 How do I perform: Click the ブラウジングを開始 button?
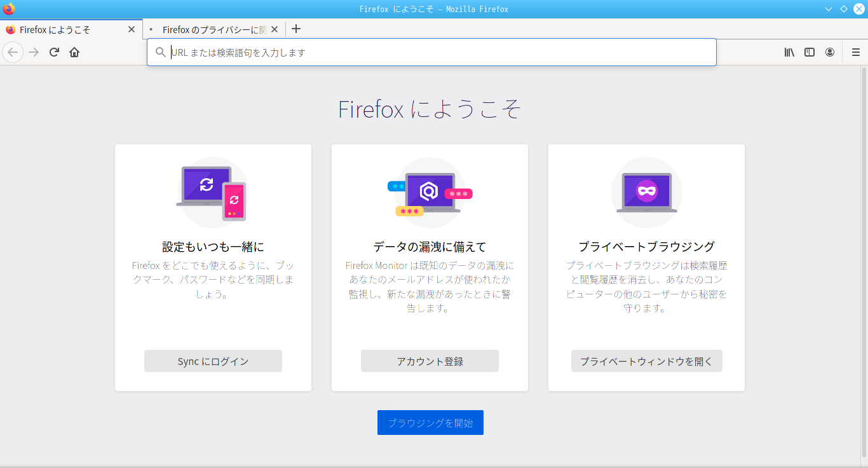click(x=430, y=423)
